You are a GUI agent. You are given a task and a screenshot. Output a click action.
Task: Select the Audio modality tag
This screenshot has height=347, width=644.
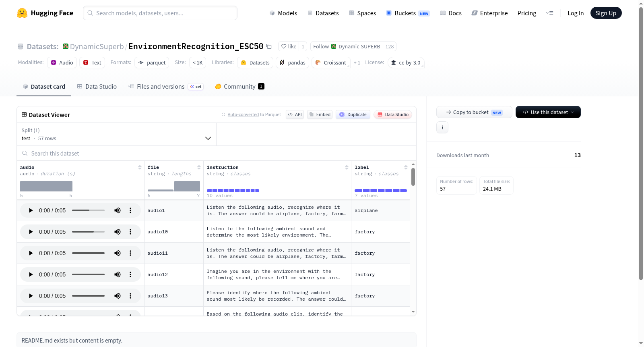62,62
